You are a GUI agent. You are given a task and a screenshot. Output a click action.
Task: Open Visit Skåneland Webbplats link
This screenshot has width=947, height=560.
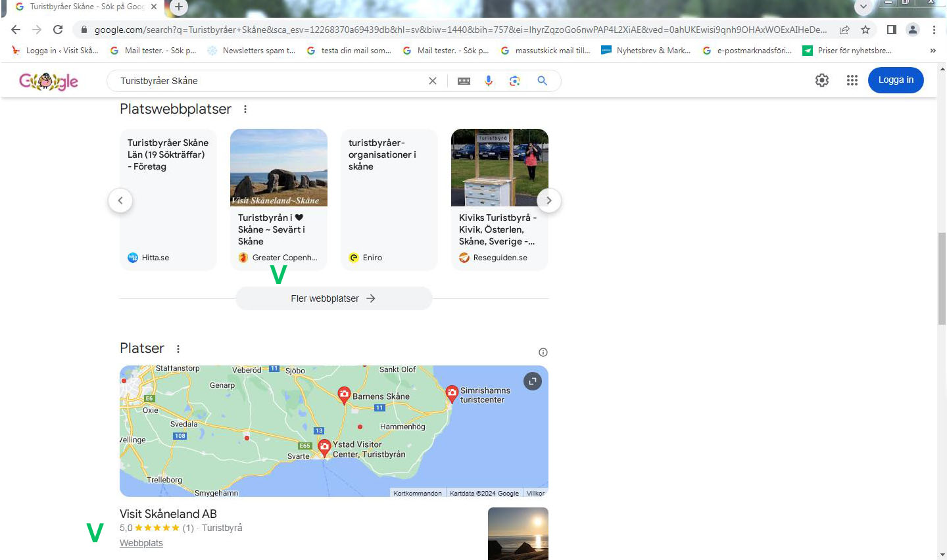click(141, 543)
